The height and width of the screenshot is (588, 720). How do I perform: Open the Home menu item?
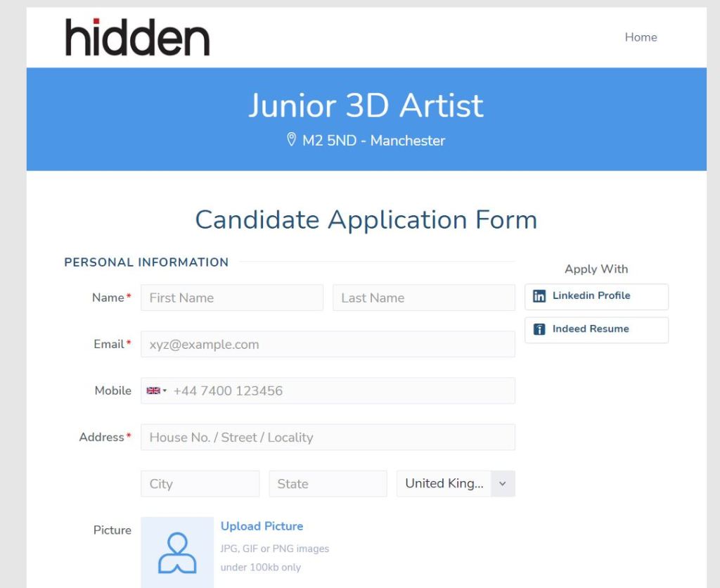coord(641,37)
